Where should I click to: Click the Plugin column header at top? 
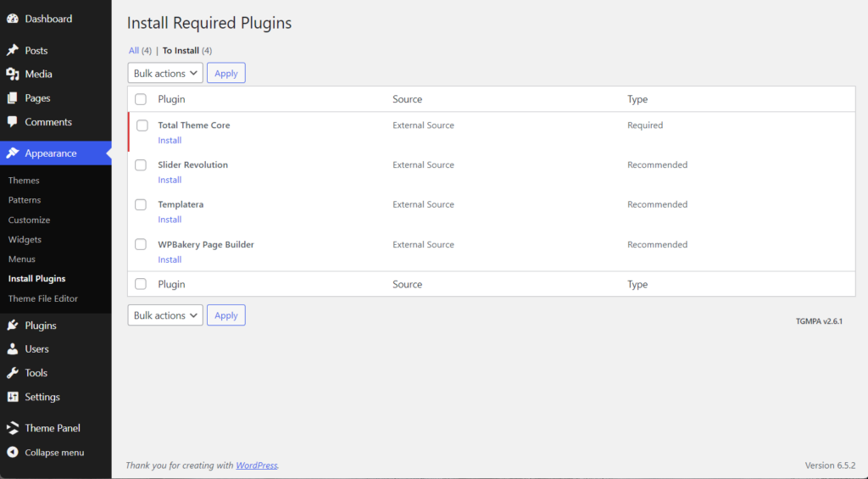point(171,99)
